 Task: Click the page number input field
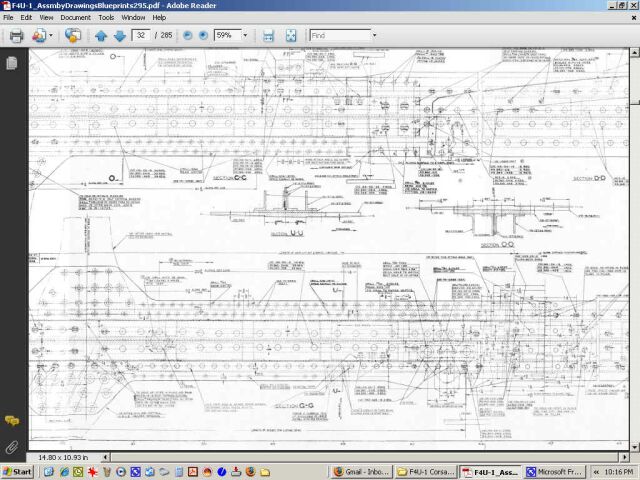[141, 35]
